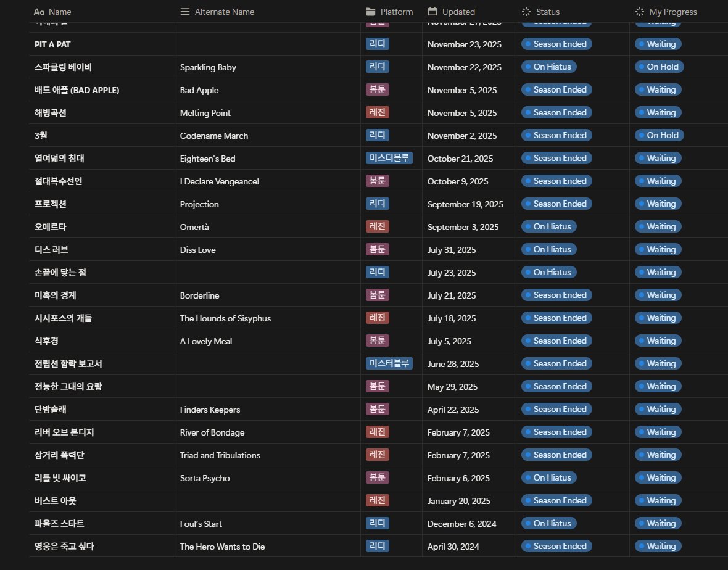This screenshot has width=728, height=570.
Task: Open the Alternate Name column header menu
Action: [x=217, y=12]
